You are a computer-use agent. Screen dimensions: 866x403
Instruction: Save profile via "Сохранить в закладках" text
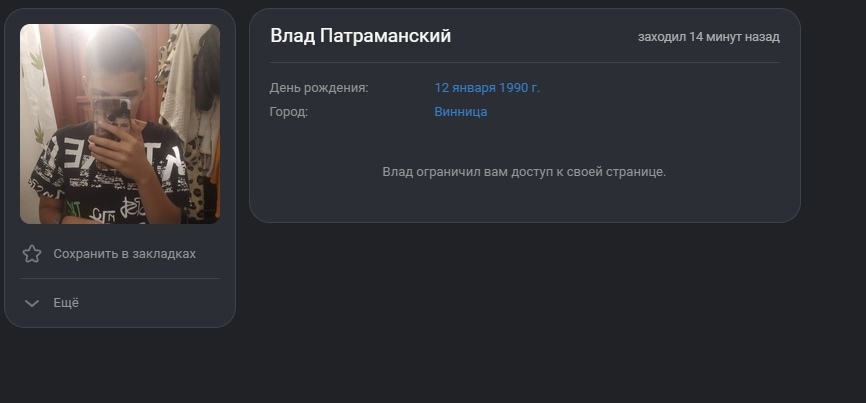(124, 254)
